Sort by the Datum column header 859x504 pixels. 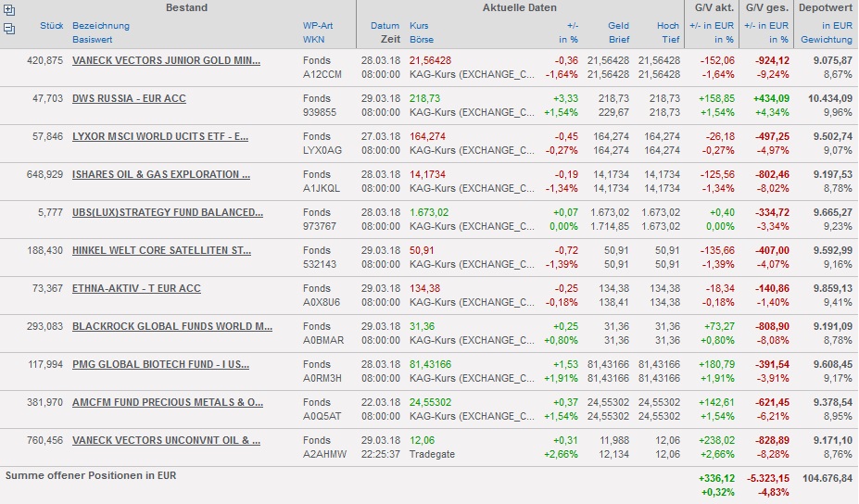coord(385,26)
